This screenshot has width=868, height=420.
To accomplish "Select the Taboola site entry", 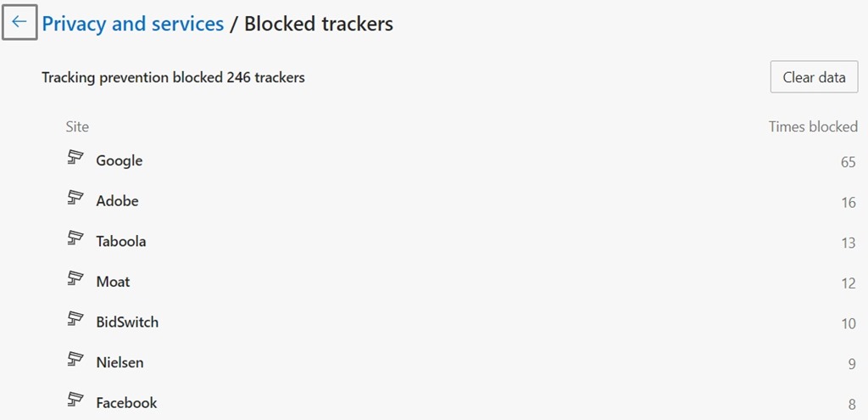I will [x=121, y=242].
